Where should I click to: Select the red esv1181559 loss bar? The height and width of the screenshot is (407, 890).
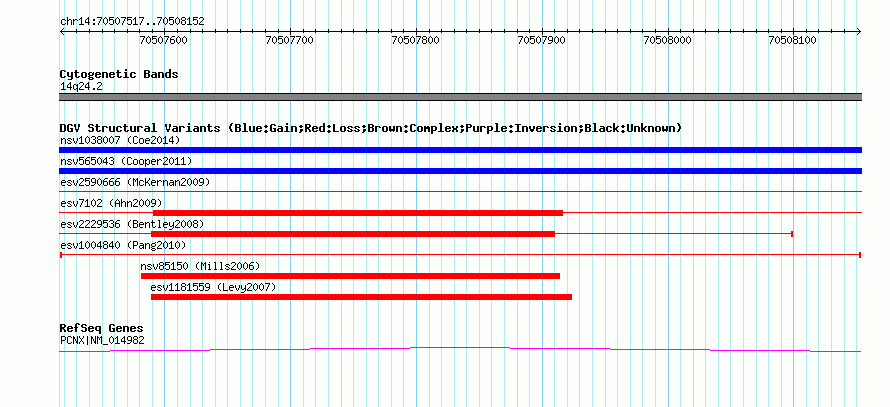click(x=361, y=297)
